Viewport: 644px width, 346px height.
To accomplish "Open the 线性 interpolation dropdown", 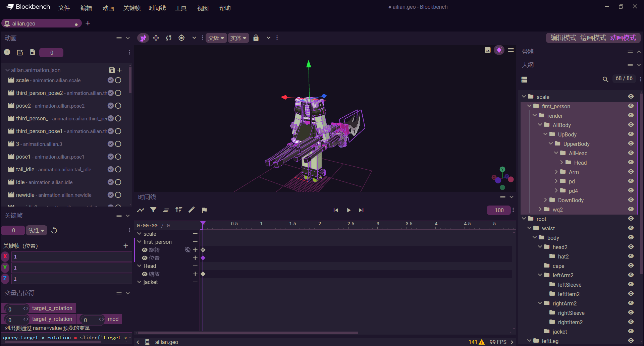I will point(36,230).
